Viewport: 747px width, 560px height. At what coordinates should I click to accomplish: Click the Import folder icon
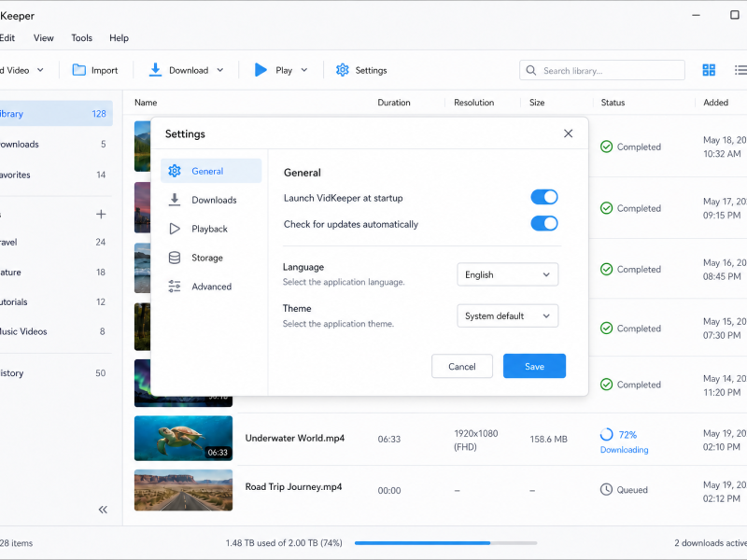[78, 70]
